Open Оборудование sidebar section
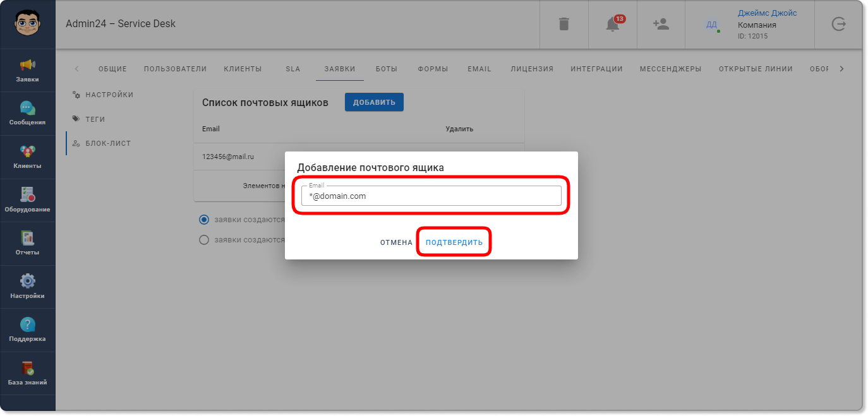This screenshot has height=416, width=868. pos(28,200)
